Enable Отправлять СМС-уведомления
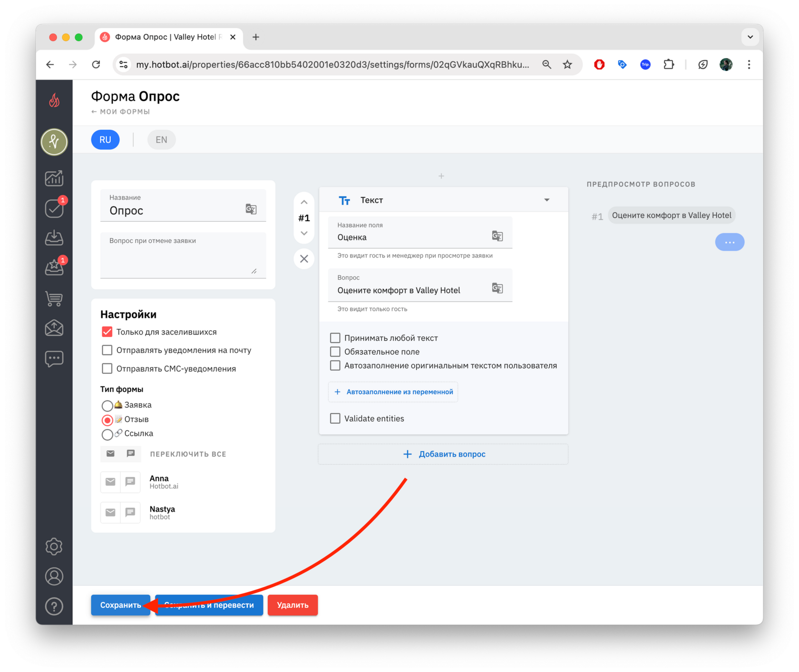The height and width of the screenshot is (672, 799). pyautogui.click(x=107, y=369)
